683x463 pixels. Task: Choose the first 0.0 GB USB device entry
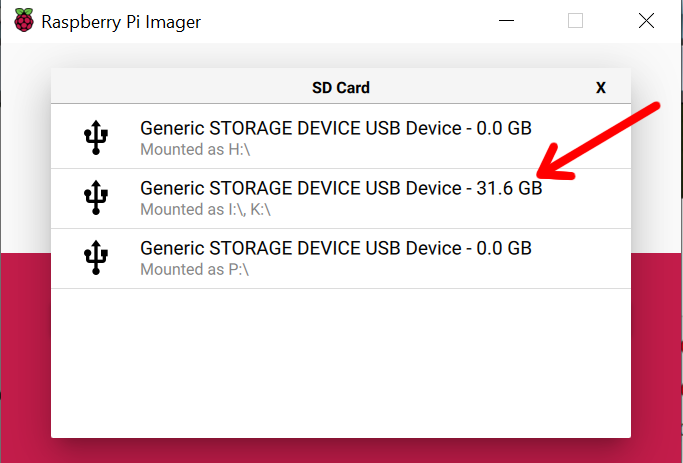tap(341, 136)
